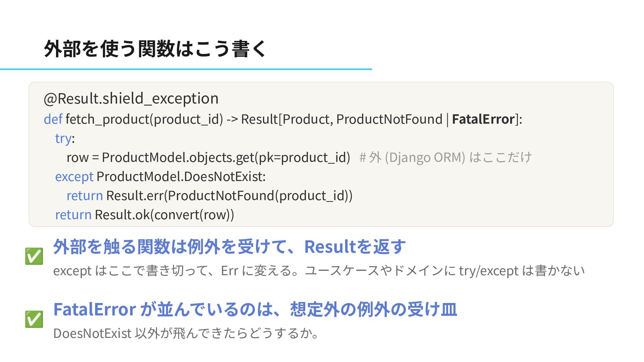
Task: Click the blue def keyword
Action: pos(53,119)
